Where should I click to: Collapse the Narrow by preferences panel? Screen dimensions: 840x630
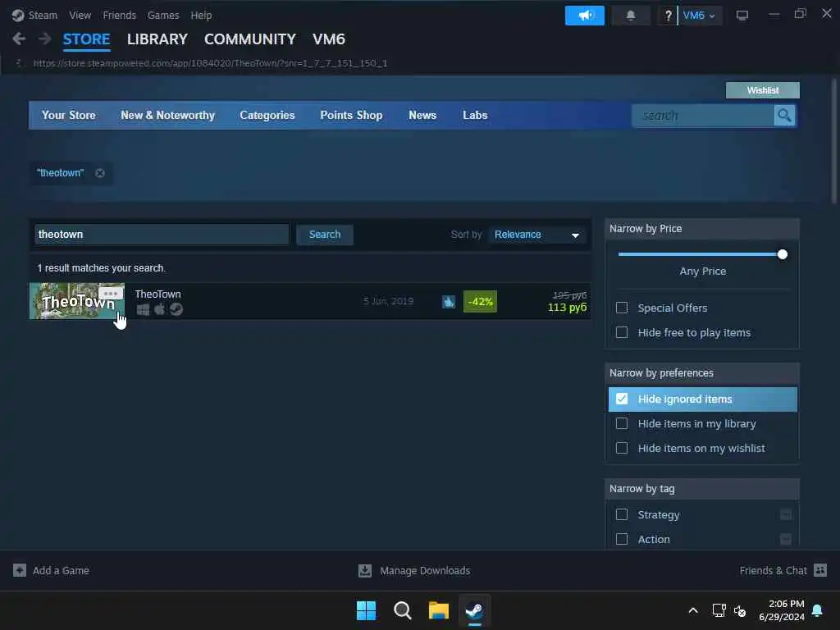click(x=702, y=373)
